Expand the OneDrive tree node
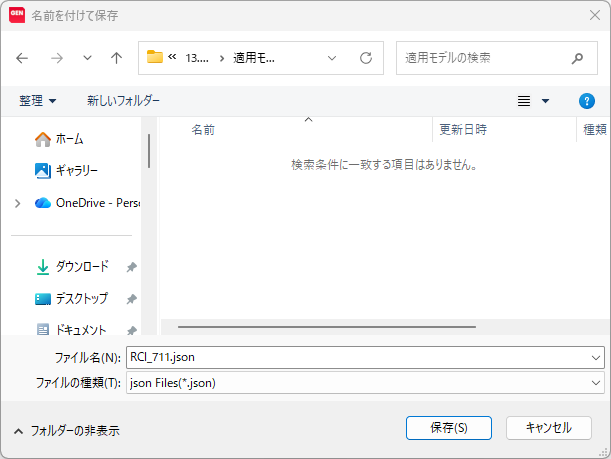 18,203
